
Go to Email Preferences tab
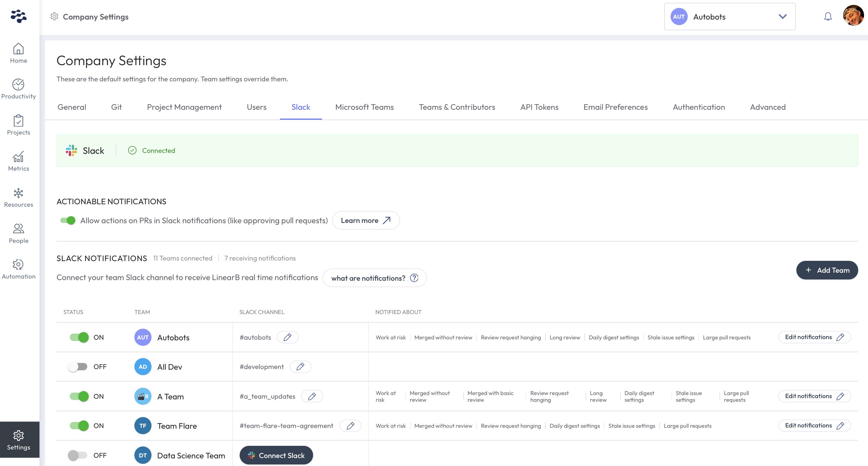click(x=615, y=107)
